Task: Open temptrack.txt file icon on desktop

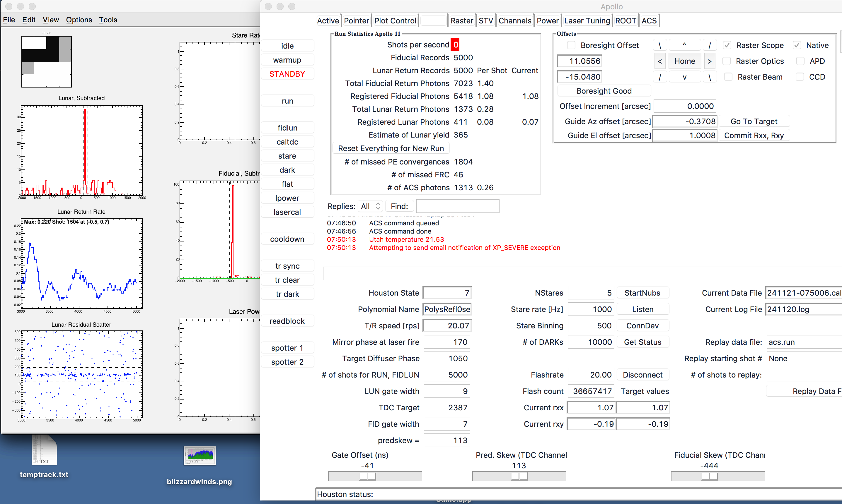Action: point(44,450)
